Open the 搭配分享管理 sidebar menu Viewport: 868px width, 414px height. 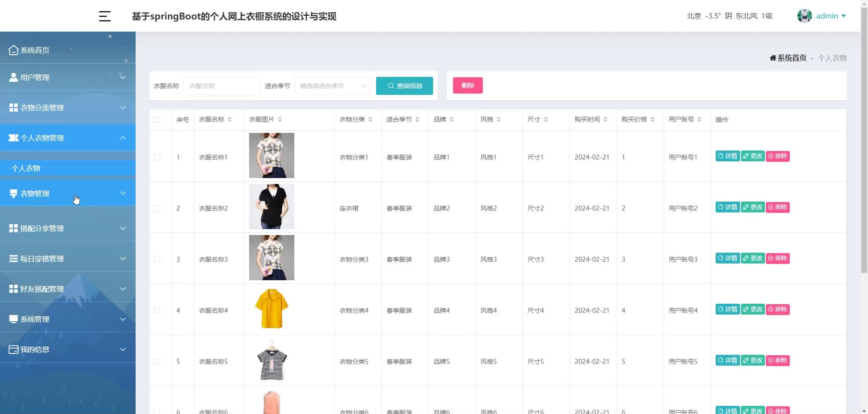tap(68, 228)
